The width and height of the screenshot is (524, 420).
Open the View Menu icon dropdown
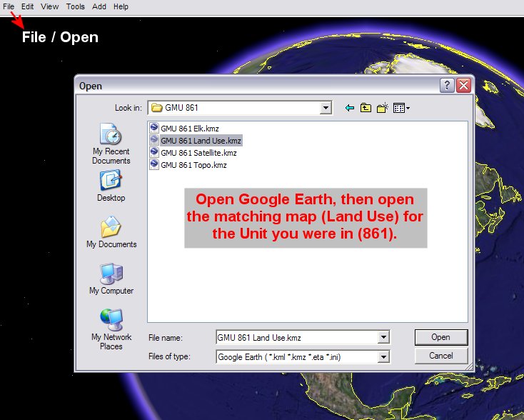click(401, 108)
